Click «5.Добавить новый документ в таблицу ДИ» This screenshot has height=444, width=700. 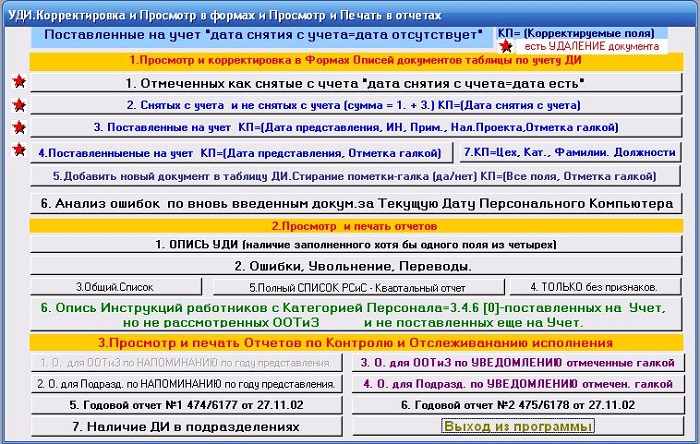[356, 175]
